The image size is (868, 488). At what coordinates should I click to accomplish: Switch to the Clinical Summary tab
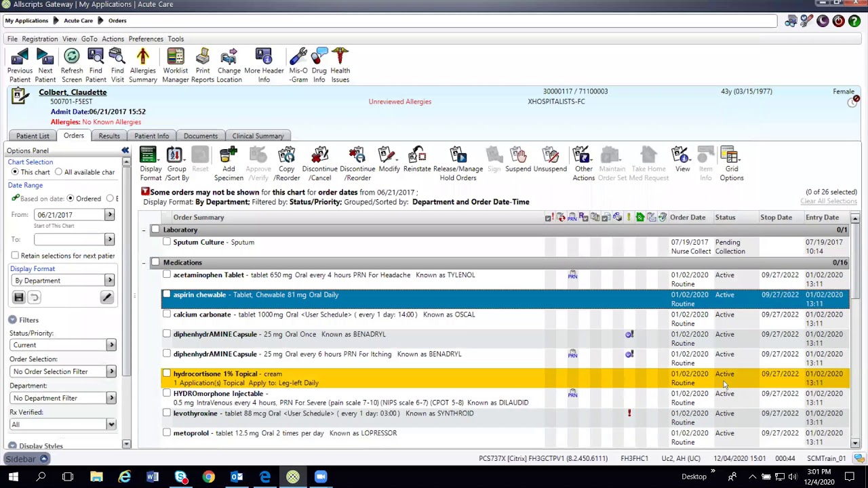(258, 136)
